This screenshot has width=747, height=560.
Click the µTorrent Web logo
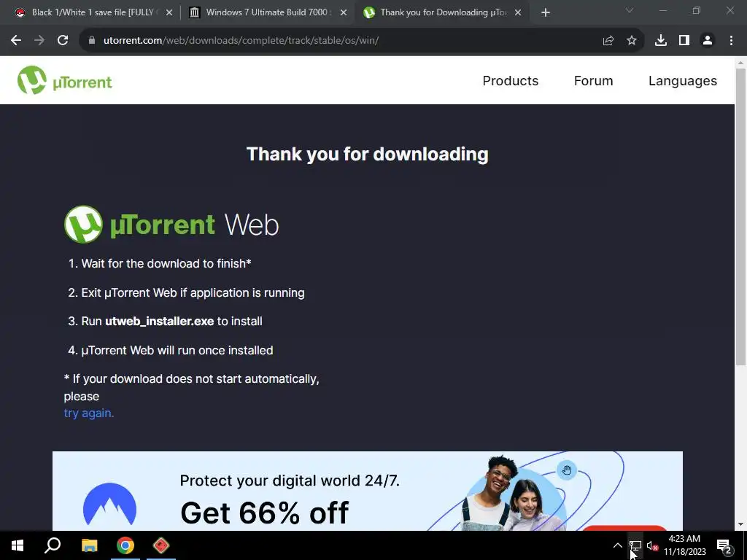(x=171, y=225)
